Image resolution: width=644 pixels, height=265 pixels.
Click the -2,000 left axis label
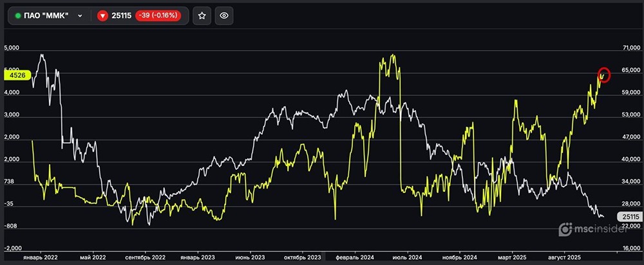(x=12, y=248)
